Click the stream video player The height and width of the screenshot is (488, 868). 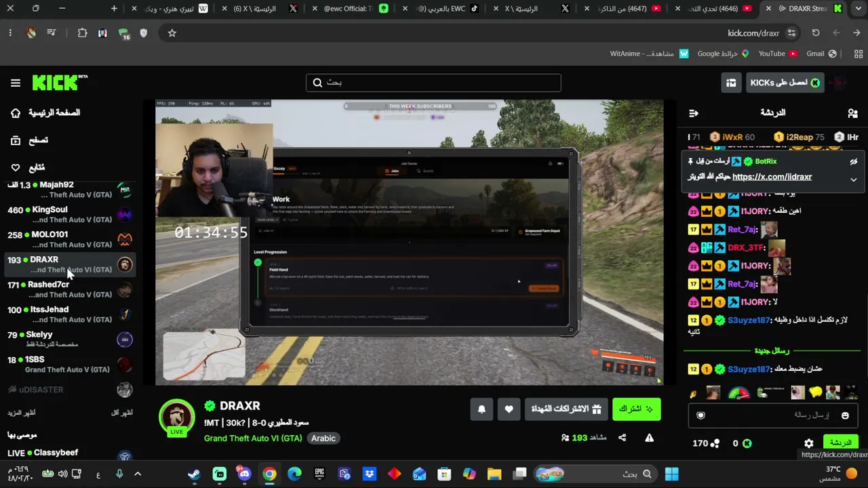[x=410, y=243]
